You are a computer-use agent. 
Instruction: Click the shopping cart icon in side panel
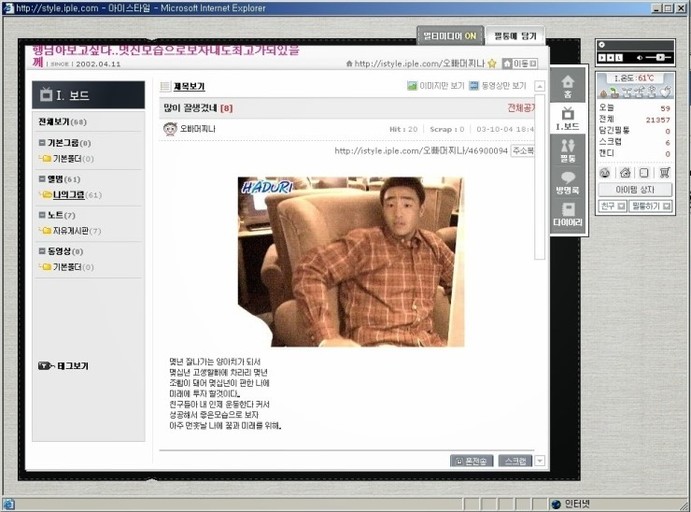click(664, 172)
